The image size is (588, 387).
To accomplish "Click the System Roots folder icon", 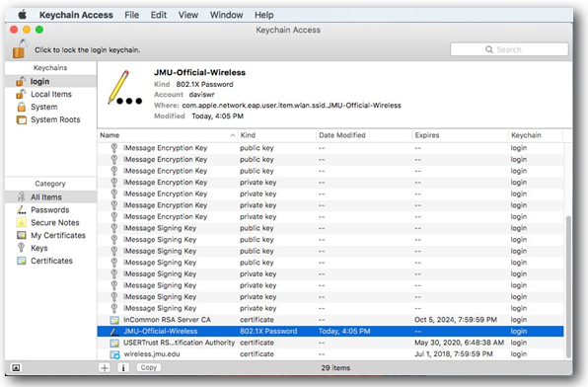I will coord(22,119).
